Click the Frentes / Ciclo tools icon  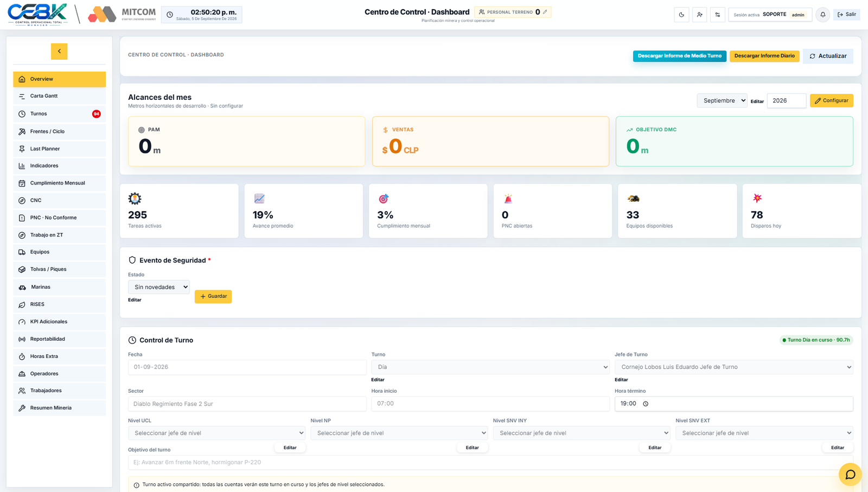(x=22, y=131)
